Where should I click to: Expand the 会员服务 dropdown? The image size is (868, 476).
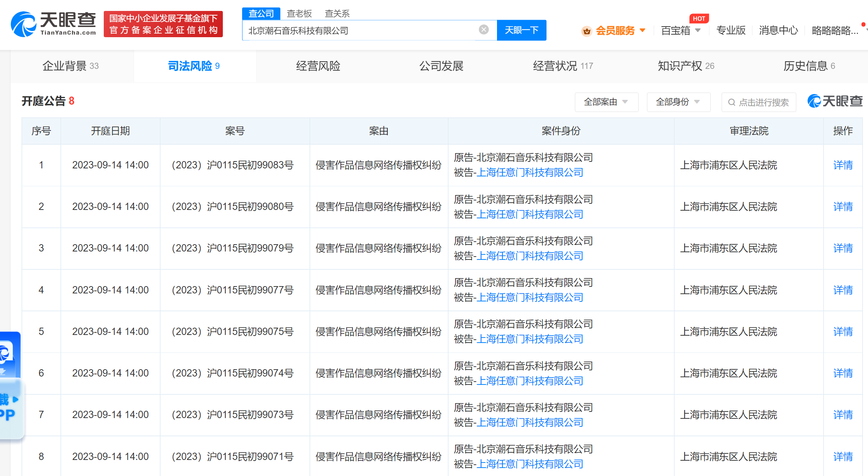click(643, 30)
